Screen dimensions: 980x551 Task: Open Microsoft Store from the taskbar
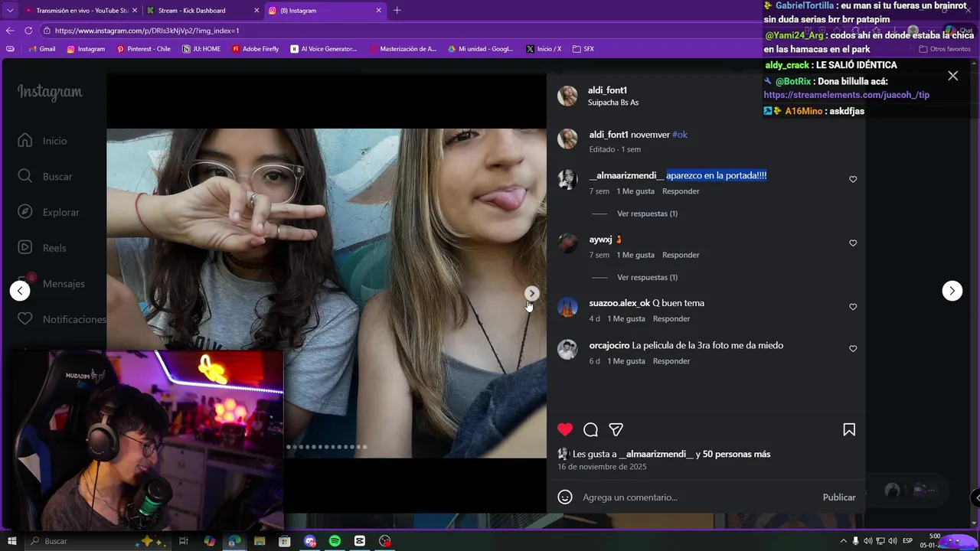285,541
